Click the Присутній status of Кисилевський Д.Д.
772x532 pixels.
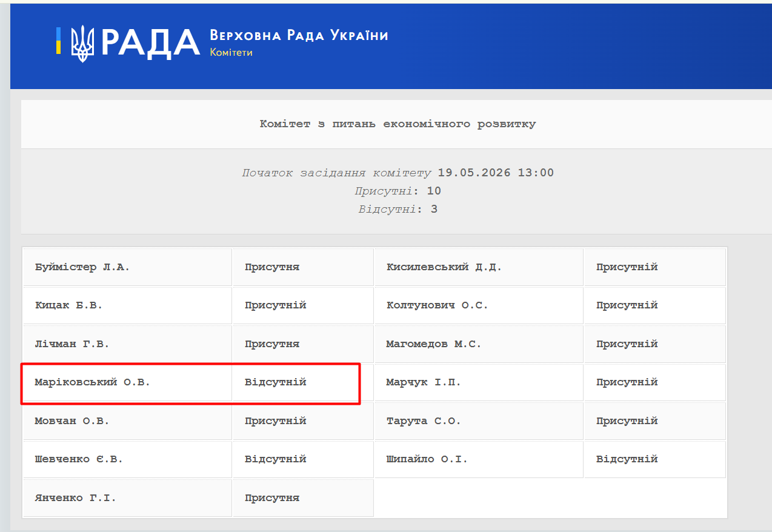[627, 267]
